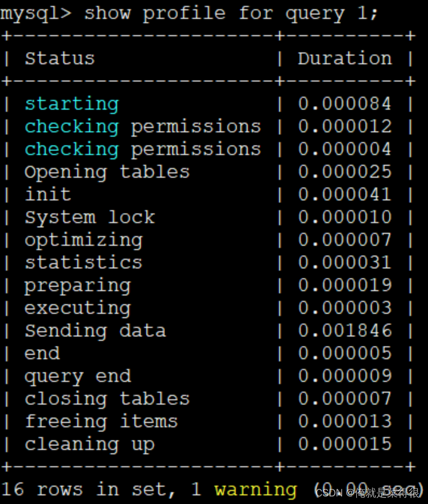Screen dimensions: 428x504
Task: Click duration value 0.000019
Action: [345, 285]
